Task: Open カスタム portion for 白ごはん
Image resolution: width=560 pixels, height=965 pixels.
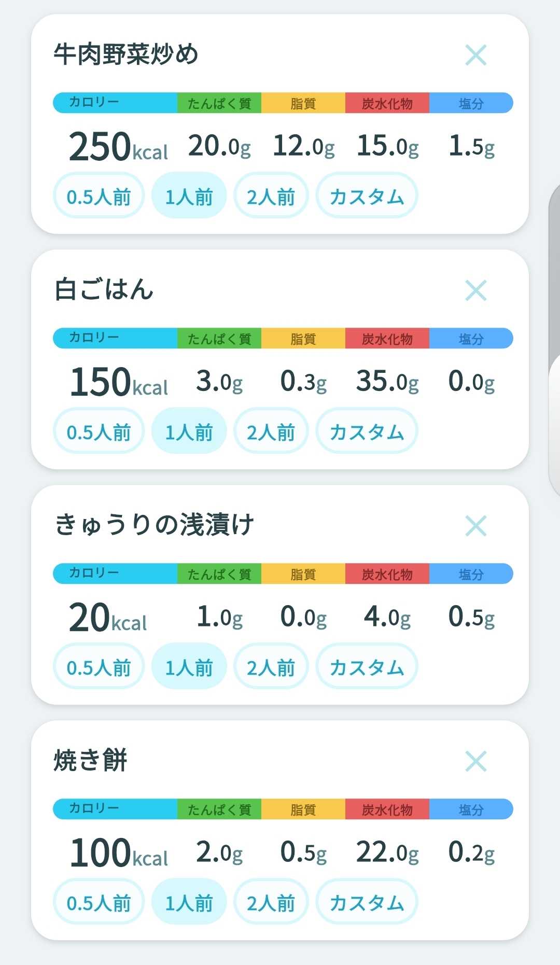Action: 367,431
